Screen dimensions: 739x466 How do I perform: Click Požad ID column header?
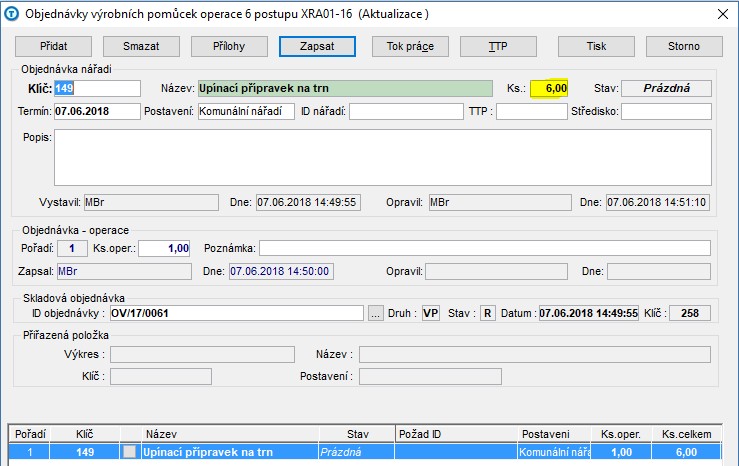[x=456, y=434]
